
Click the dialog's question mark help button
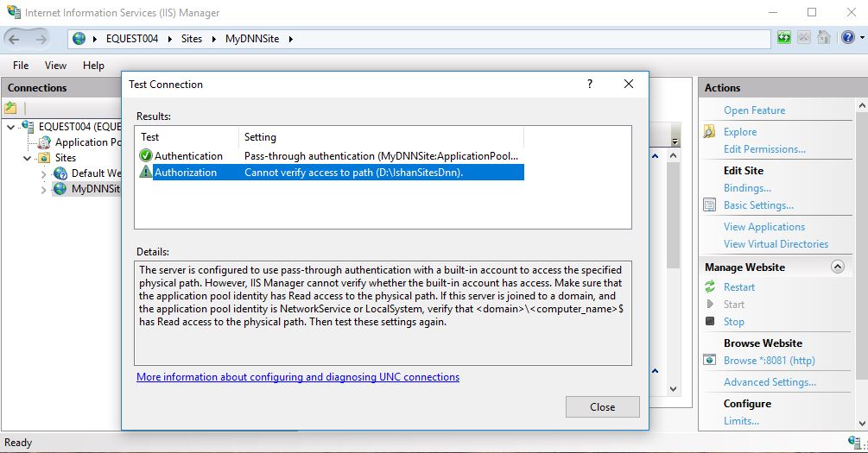(x=590, y=84)
